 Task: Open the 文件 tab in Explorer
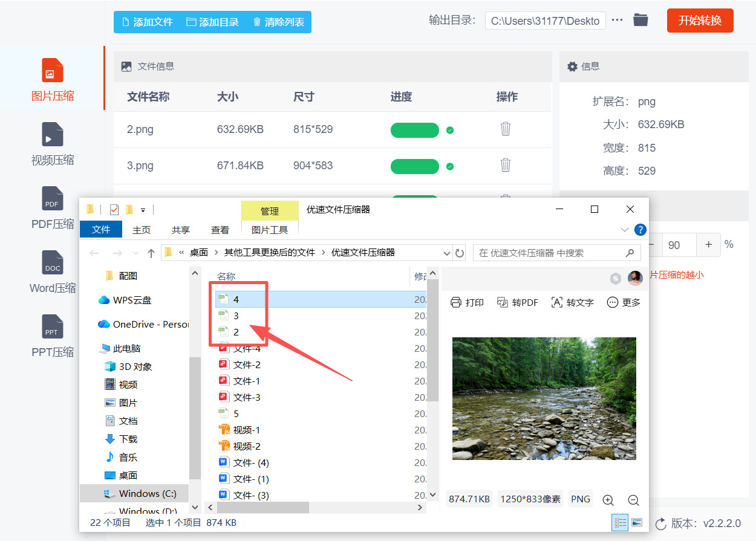click(101, 230)
